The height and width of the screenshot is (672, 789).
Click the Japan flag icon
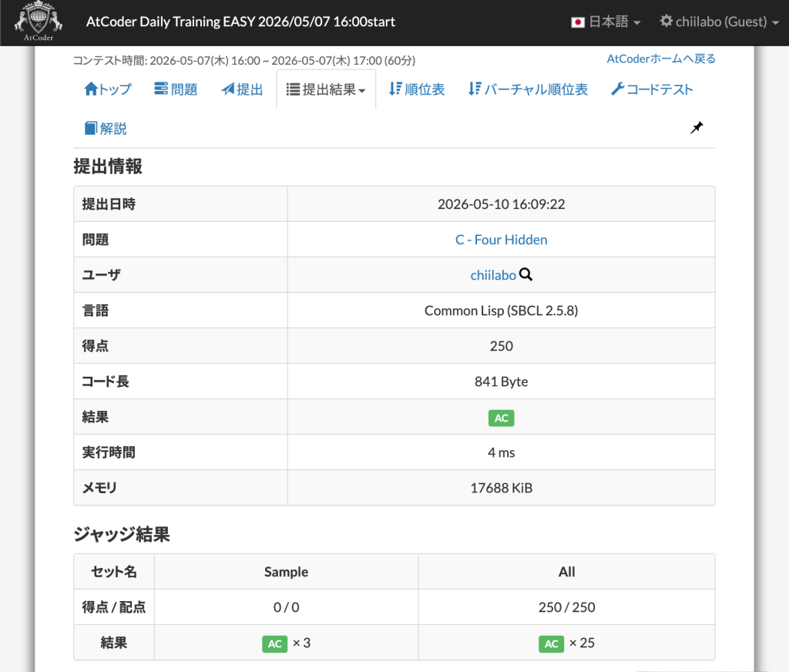pyautogui.click(x=578, y=22)
